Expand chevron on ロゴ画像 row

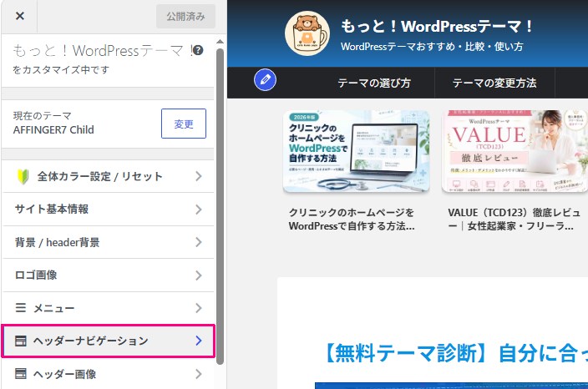coord(199,275)
